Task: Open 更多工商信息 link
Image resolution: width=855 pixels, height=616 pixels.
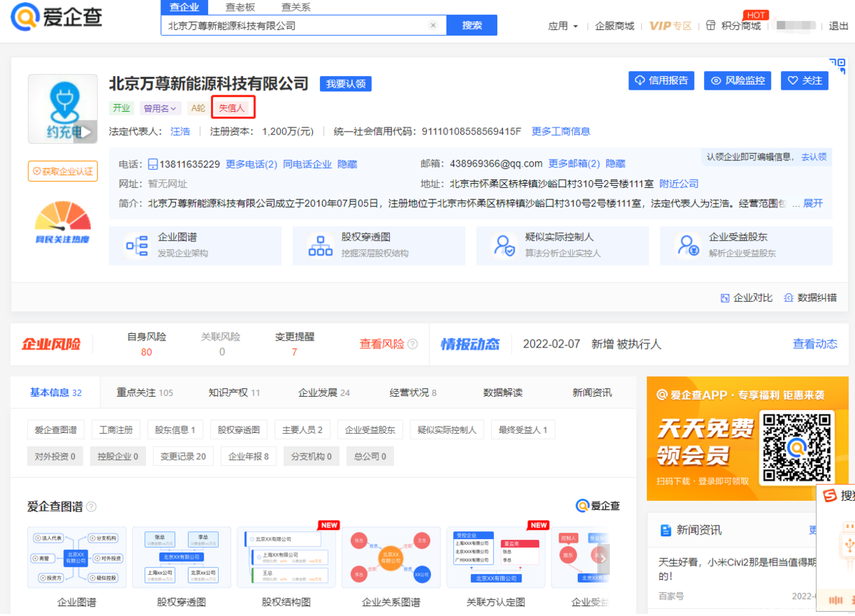Action: (561, 131)
